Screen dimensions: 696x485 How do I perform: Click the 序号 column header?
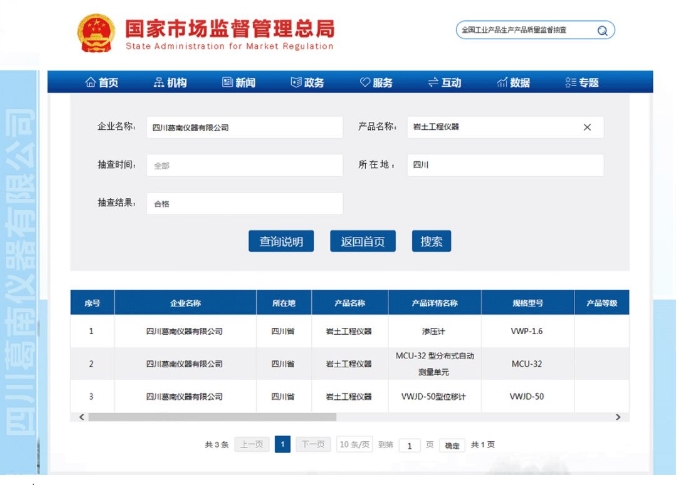[x=92, y=303]
